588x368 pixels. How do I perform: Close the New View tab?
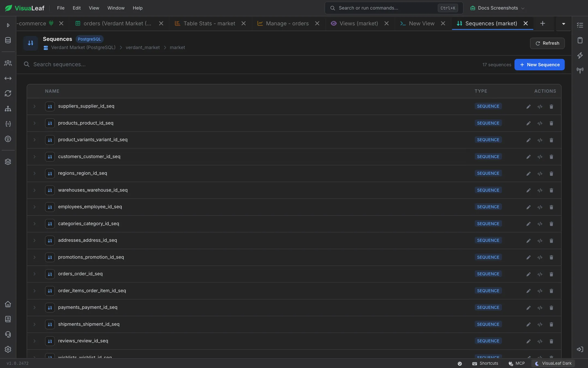pyautogui.click(x=443, y=23)
